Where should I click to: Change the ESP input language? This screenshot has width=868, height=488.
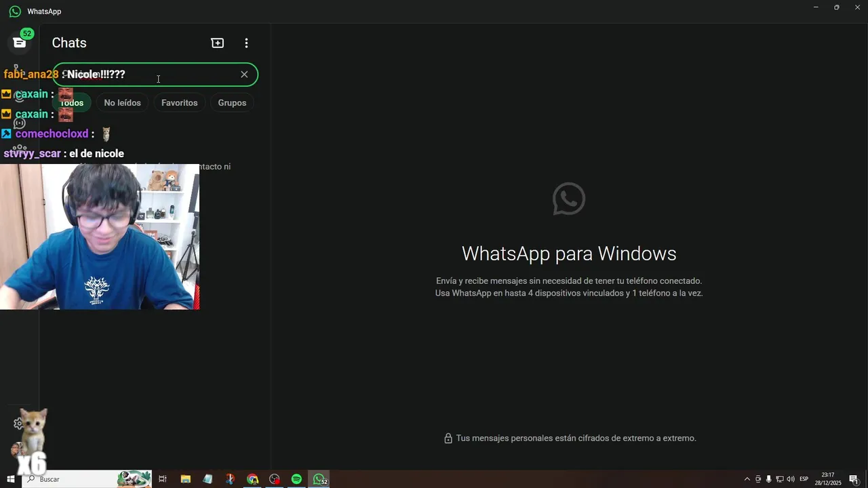click(804, 479)
